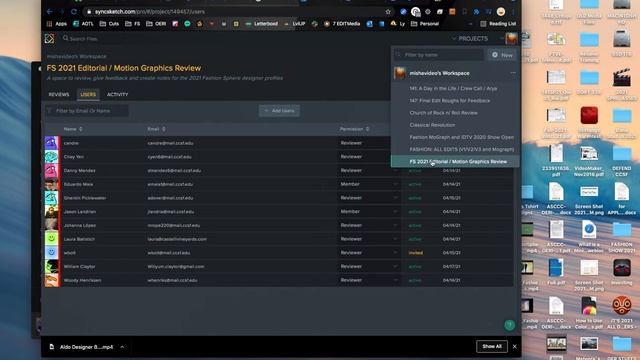The width and height of the screenshot is (640, 360).
Task: Switch to the ACTIVITY tab
Action: coord(118,95)
